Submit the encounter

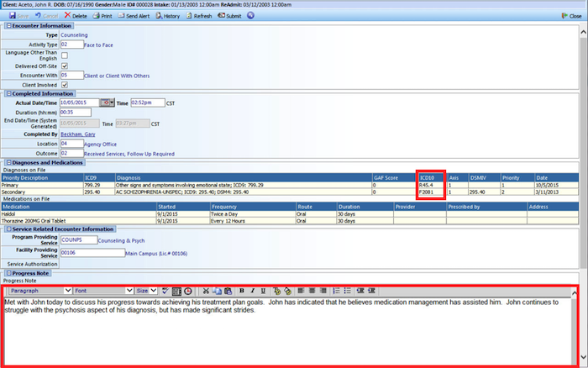coord(229,16)
